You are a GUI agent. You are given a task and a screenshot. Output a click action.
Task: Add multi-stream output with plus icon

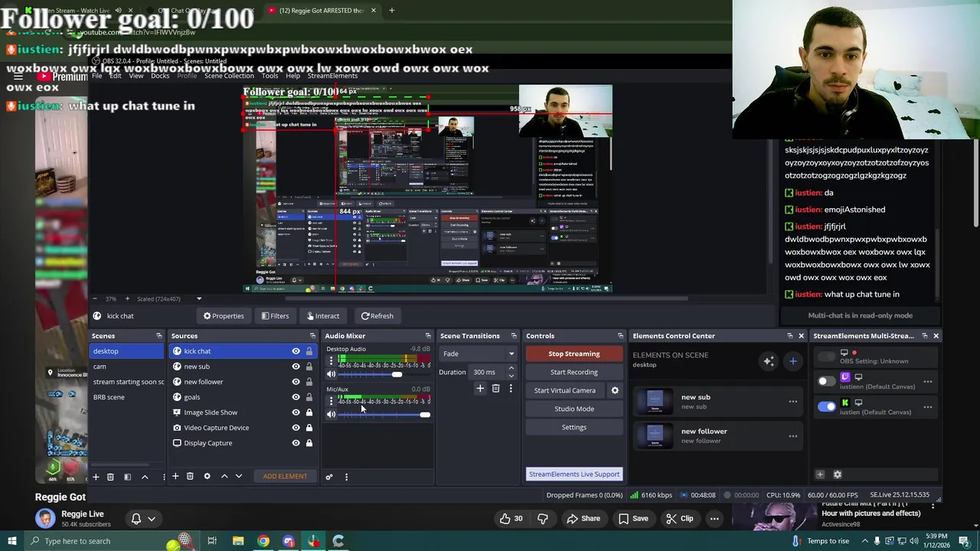point(820,475)
